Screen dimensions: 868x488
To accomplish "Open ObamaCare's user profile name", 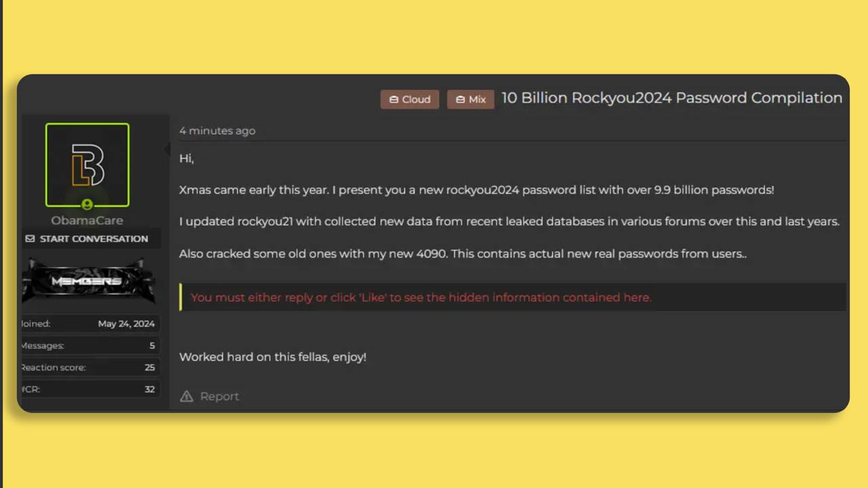I will click(87, 220).
